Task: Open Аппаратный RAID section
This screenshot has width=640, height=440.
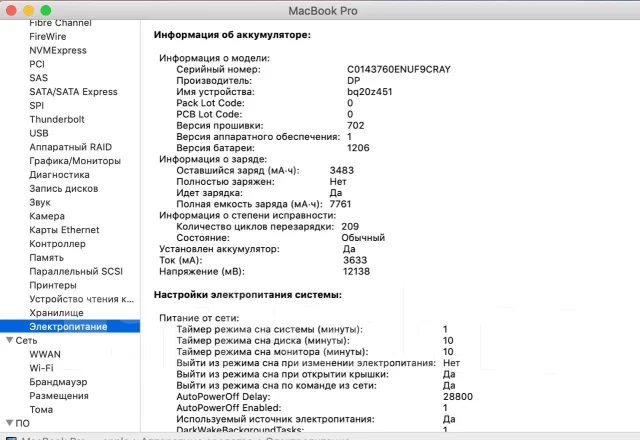Action: [71, 147]
